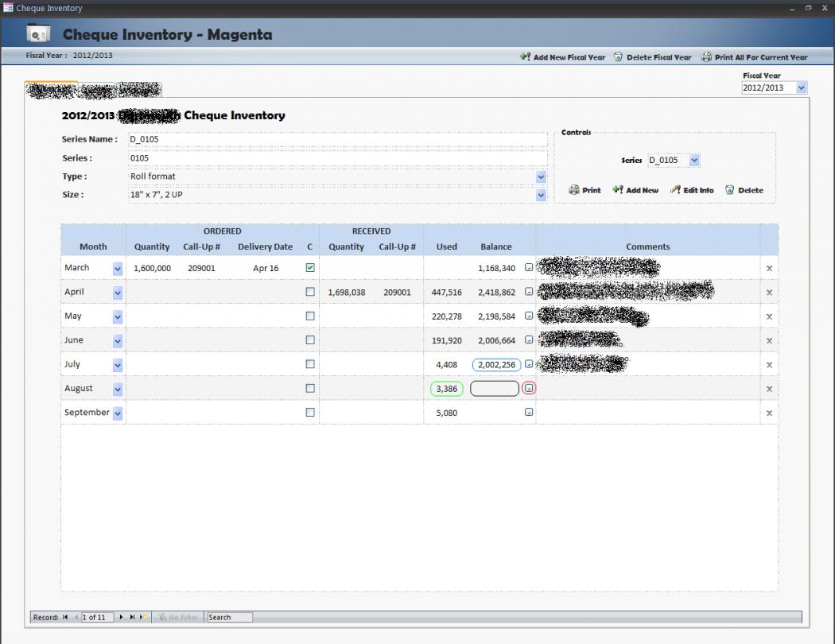Image resolution: width=835 pixels, height=644 pixels.
Task: Go to previous record
Action: click(x=76, y=618)
